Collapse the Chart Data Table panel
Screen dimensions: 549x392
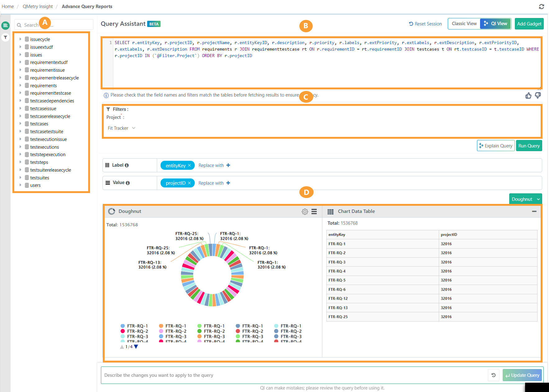coord(534,211)
